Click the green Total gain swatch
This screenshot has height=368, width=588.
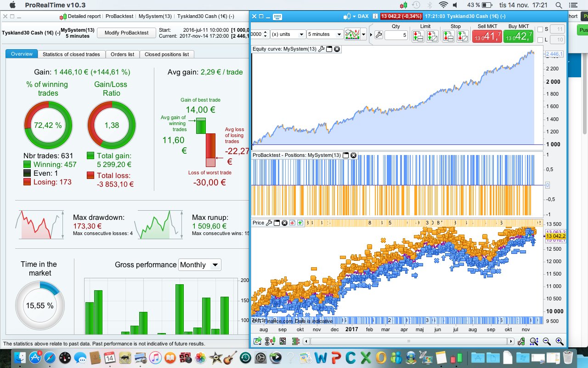[90, 156]
